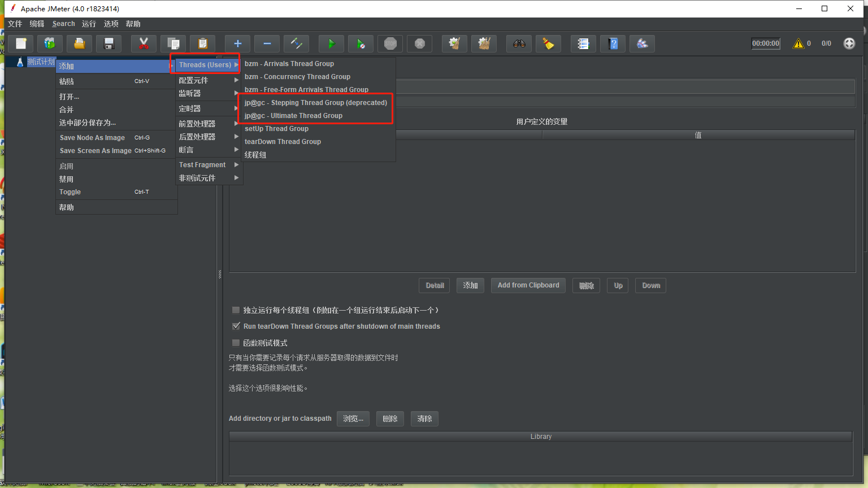
Task: Expand the 前置处理器 submenu
Action: coord(209,124)
